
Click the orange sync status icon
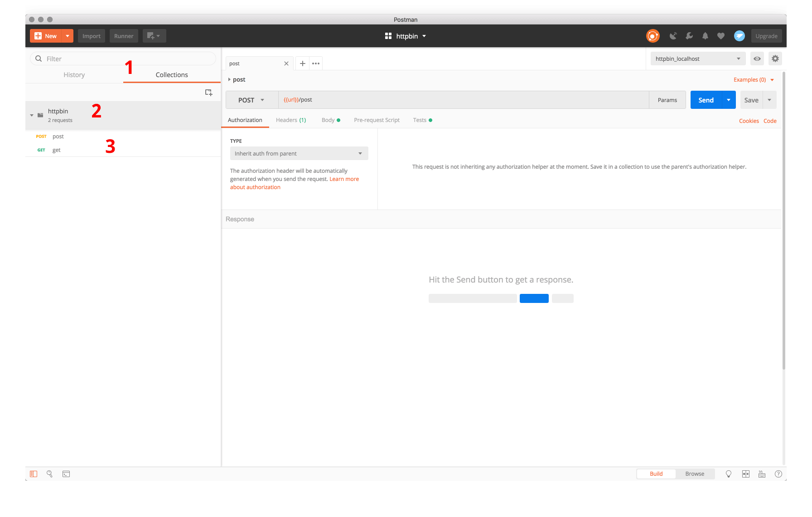pyautogui.click(x=653, y=36)
